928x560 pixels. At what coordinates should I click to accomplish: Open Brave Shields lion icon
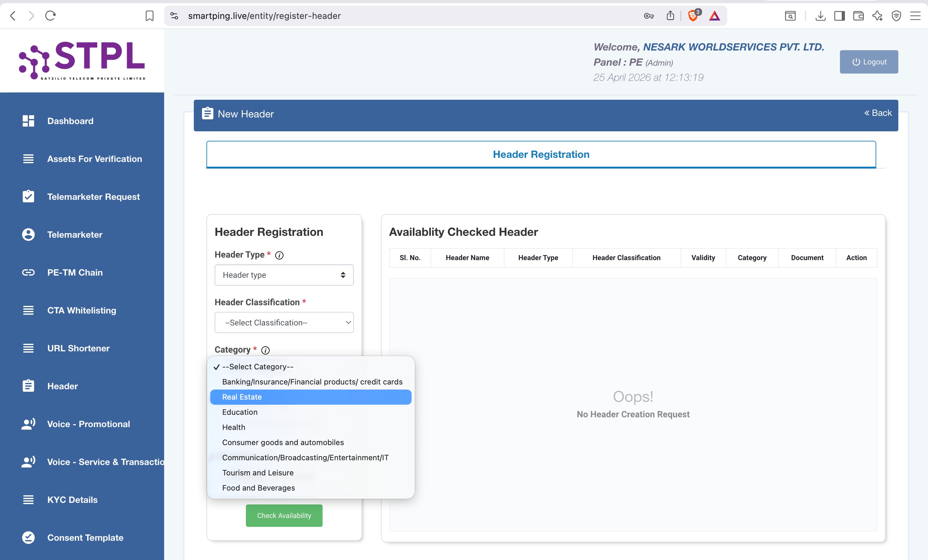[x=693, y=16]
